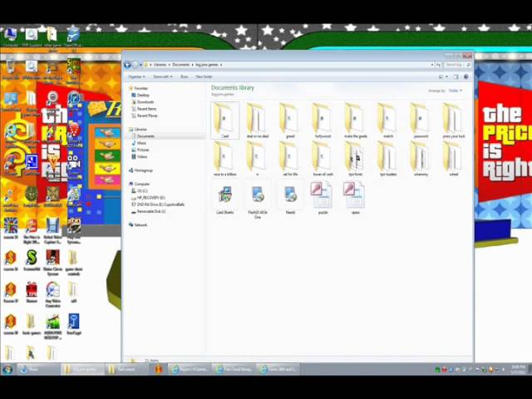Select Documents library in navigation pane
The height and width of the screenshot is (399, 532).
coord(145,136)
